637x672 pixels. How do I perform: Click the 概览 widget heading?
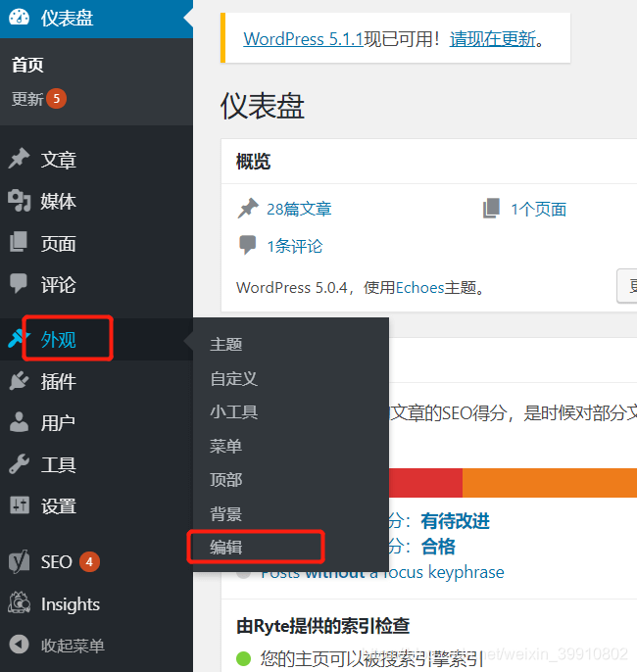coord(253,162)
